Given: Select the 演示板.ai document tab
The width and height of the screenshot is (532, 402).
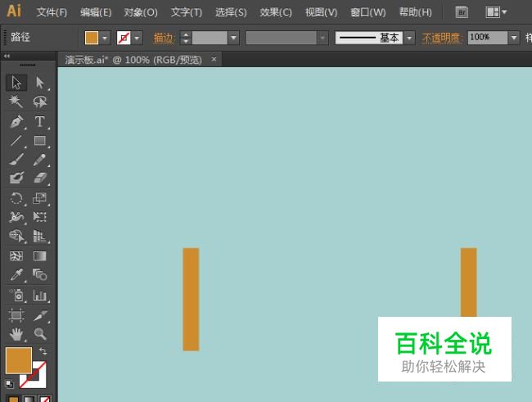Looking at the screenshot, I should click(x=133, y=60).
